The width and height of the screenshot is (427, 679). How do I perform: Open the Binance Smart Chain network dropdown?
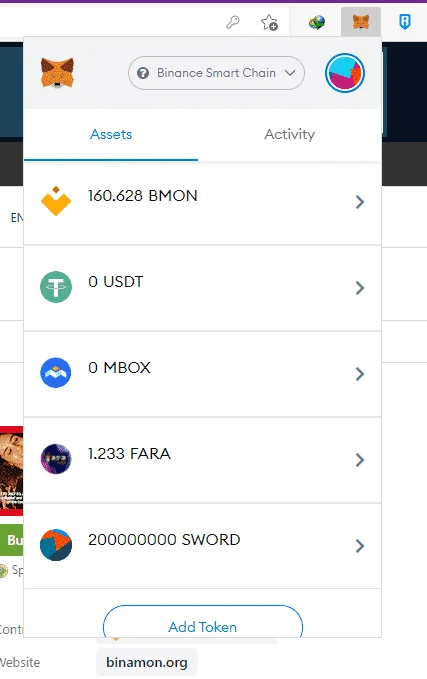tap(216, 73)
